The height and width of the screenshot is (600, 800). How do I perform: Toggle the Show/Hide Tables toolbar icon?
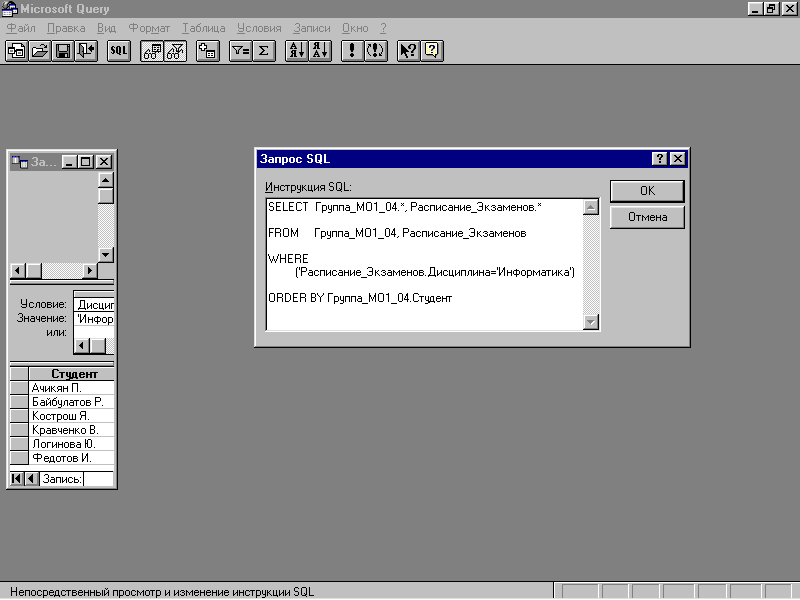tap(152, 51)
